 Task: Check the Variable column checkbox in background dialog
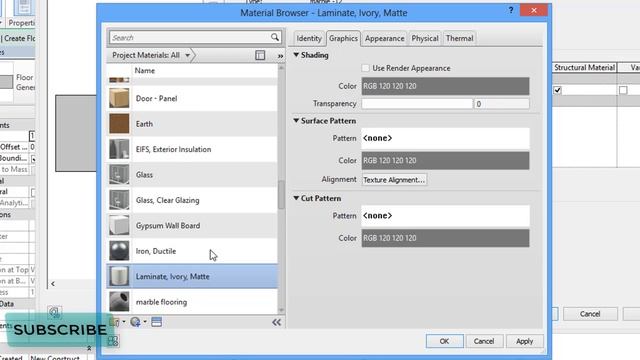tap(623, 90)
